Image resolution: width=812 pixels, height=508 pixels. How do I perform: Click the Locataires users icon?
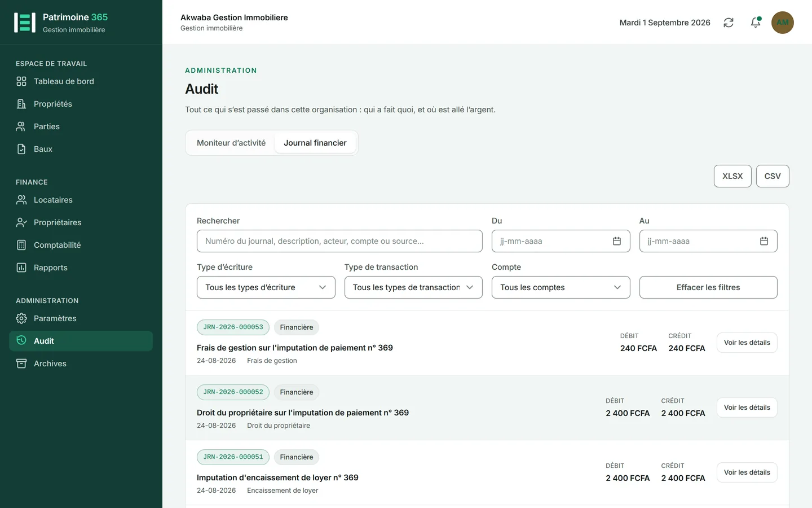21,200
